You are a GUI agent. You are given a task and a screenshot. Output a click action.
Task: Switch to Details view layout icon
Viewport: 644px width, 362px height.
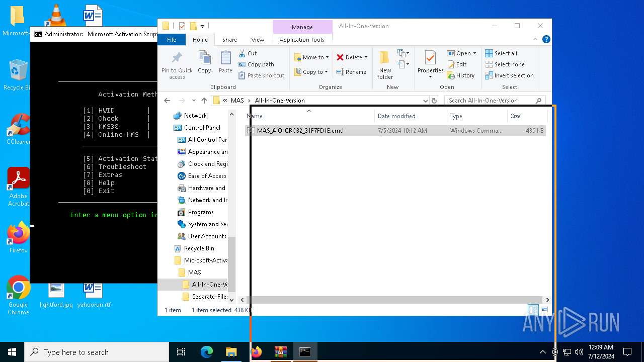click(x=533, y=310)
